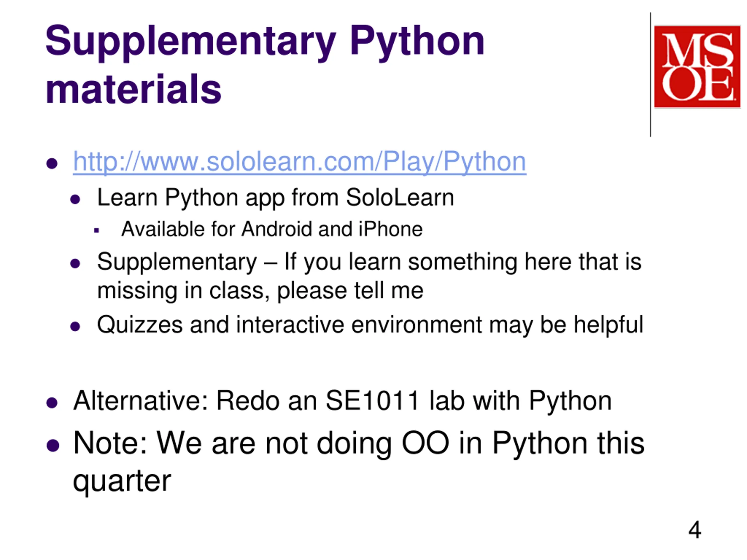Click the vertical divider line beside the logo
The width and height of the screenshot is (747, 560).
click(x=650, y=74)
